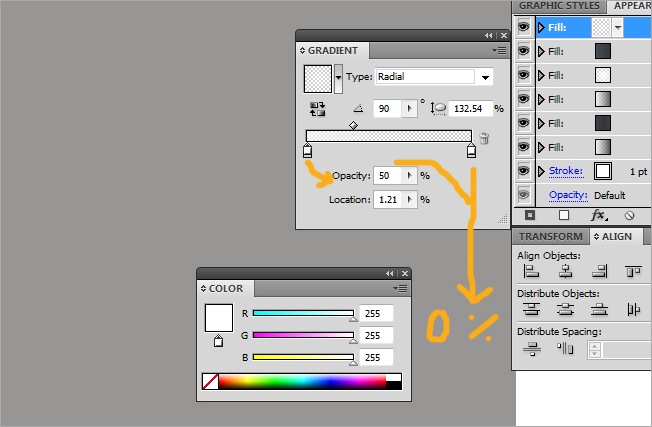
Task: Collapse the Gradient panel with double-arrow icon
Action: click(x=488, y=36)
